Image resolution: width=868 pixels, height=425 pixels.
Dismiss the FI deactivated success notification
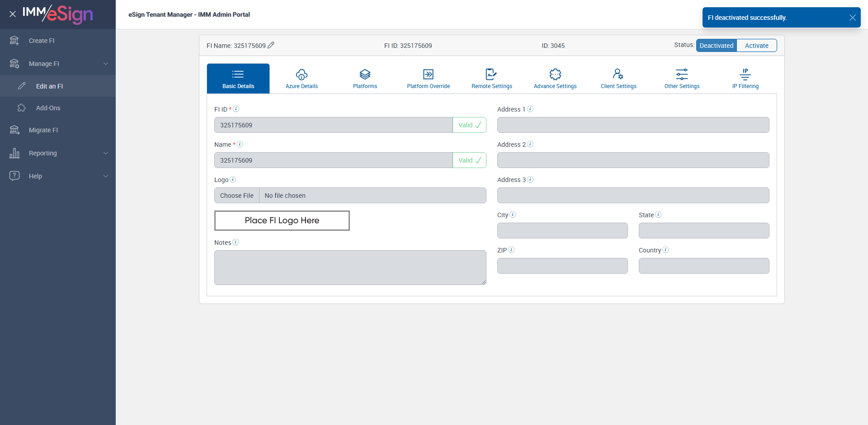tap(852, 18)
